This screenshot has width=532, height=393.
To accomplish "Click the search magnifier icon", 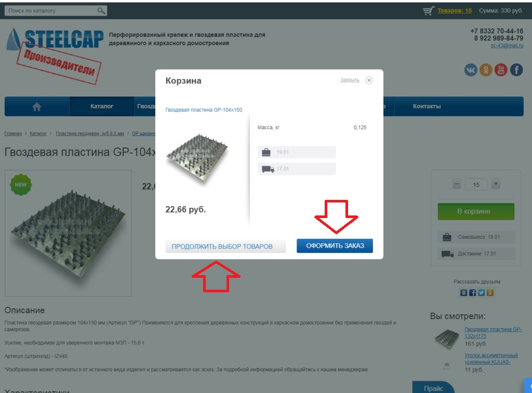I will click(x=101, y=11).
